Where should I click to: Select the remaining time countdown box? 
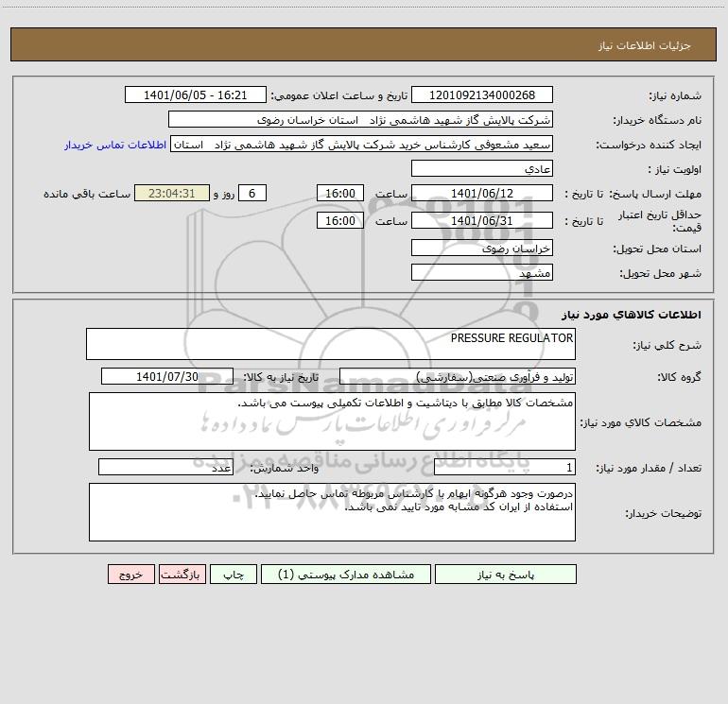tap(172, 193)
